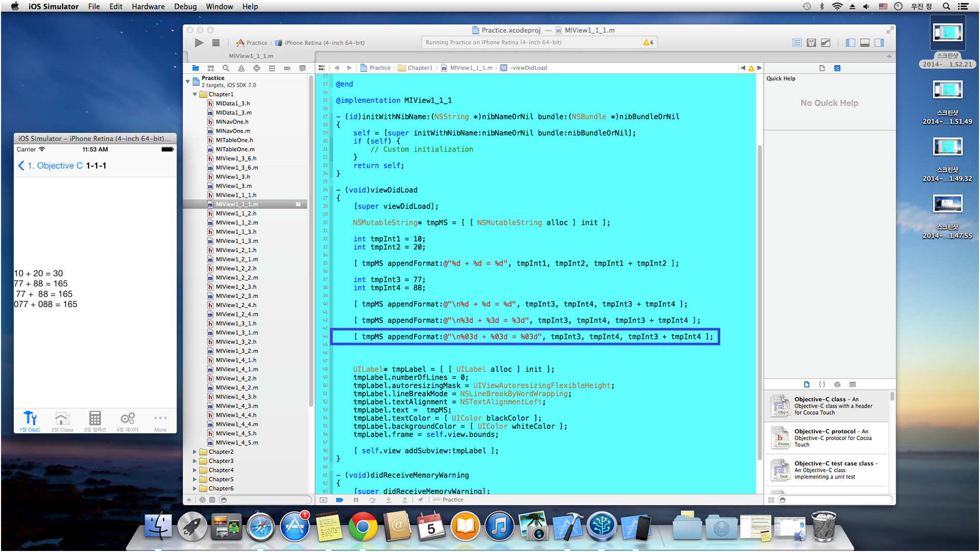Image resolution: width=980 pixels, height=552 pixels.
Task: Expand the Chapter4 folder
Action: [x=195, y=470]
